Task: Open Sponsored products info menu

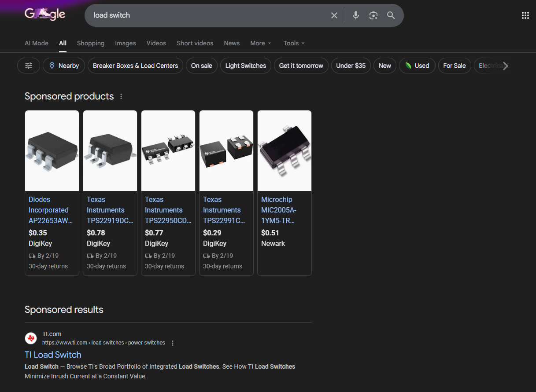Action: point(121,96)
